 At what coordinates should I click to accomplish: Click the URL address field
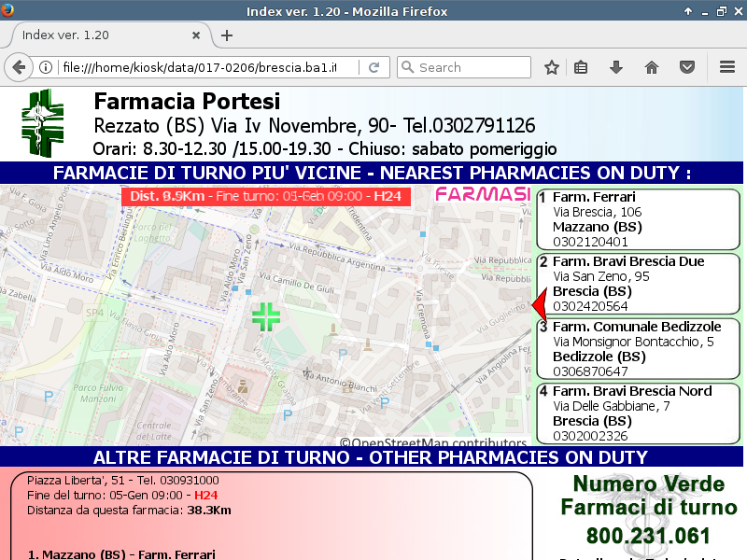click(x=205, y=67)
